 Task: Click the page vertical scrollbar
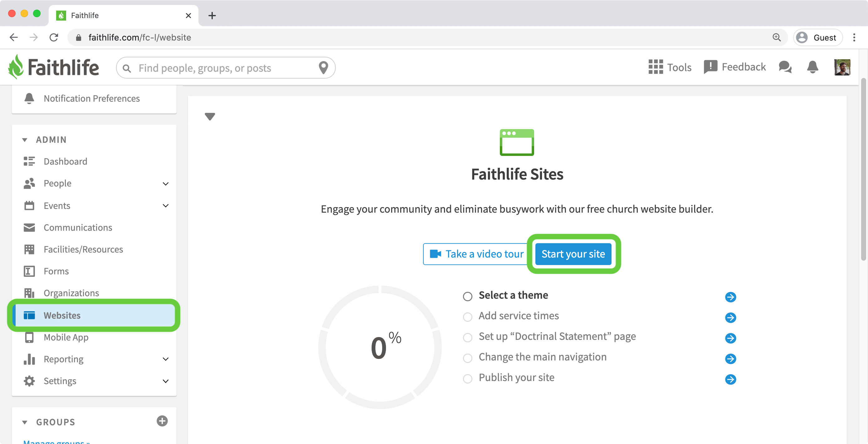pyautogui.click(x=863, y=170)
